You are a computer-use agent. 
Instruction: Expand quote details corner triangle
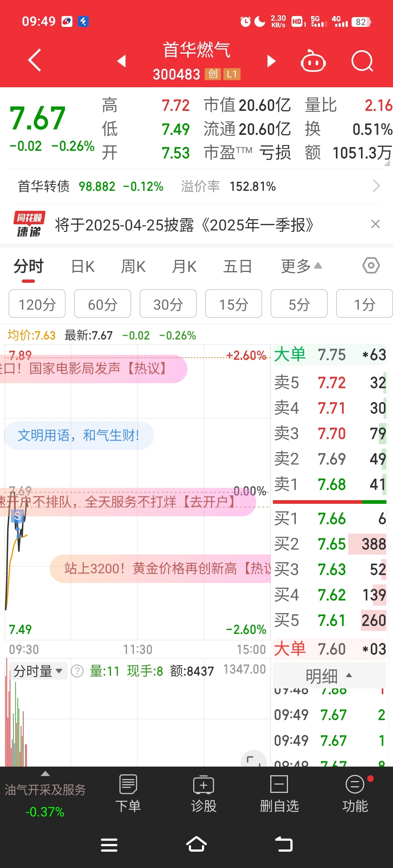pos(387,164)
